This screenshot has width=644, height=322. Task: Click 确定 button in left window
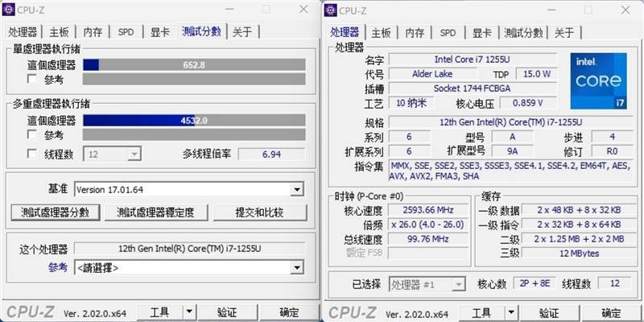tap(289, 313)
